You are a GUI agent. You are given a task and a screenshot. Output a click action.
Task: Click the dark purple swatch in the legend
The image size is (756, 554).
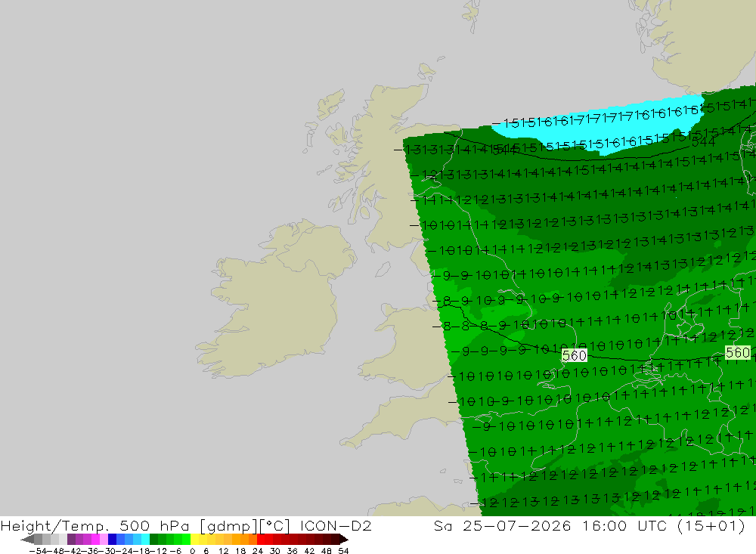(71, 540)
